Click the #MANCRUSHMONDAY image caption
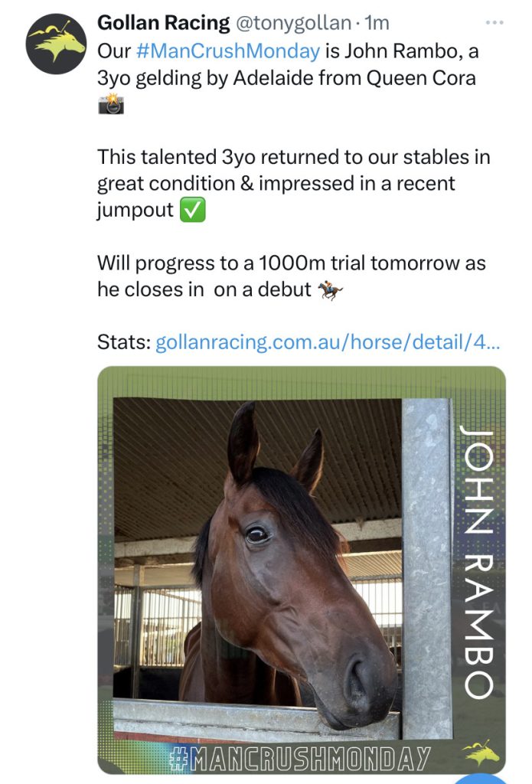532x784 pixels. click(x=300, y=759)
